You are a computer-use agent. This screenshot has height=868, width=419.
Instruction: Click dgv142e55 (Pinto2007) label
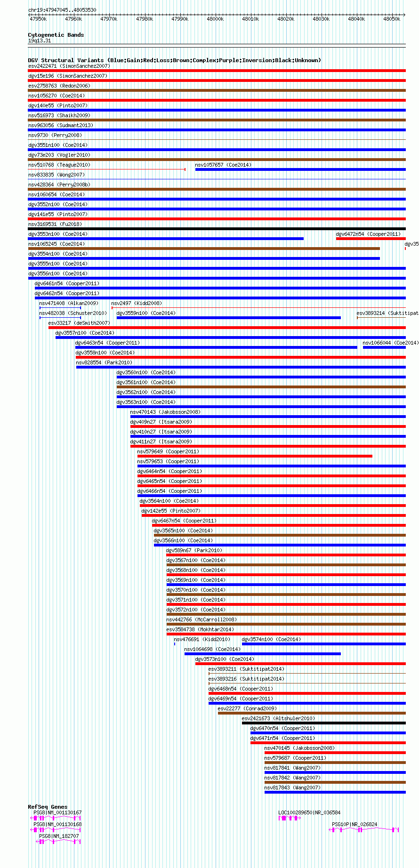[171, 511]
